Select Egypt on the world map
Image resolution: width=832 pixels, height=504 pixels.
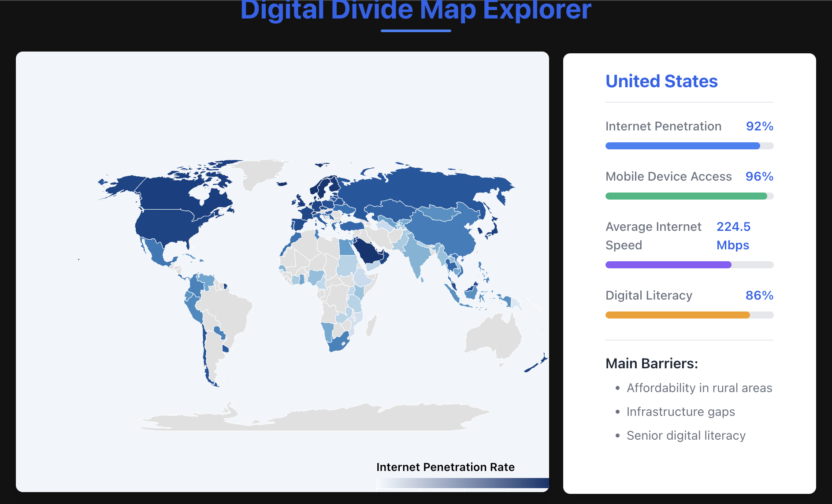click(x=347, y=247)
